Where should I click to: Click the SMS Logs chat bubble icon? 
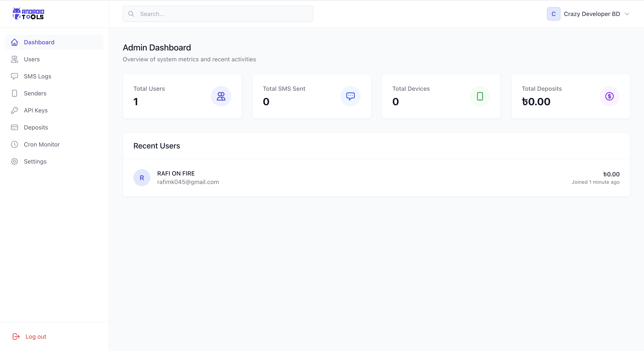(14, 76)
